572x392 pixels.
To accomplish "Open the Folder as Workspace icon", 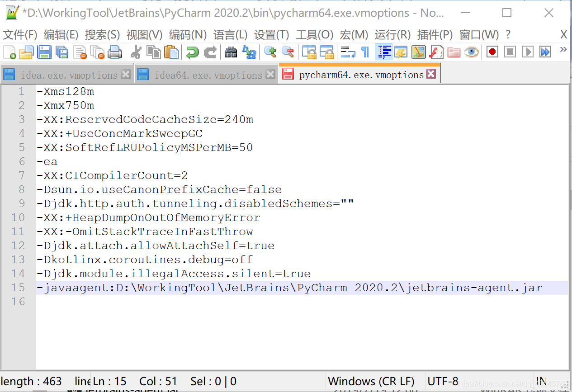I will pos(454,52).
